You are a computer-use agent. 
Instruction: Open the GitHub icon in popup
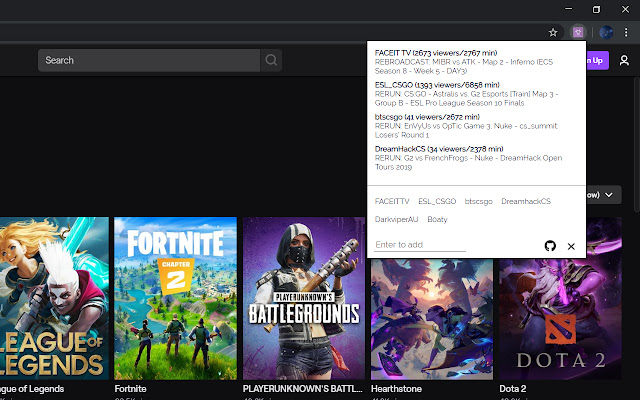click(550, 246)
